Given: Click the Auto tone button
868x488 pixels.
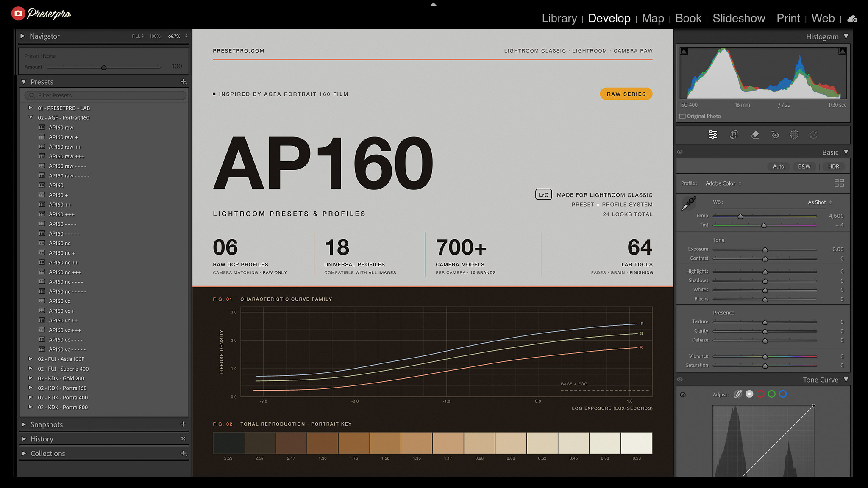Looking at the screenshot, I should click(x=779, y=166).
